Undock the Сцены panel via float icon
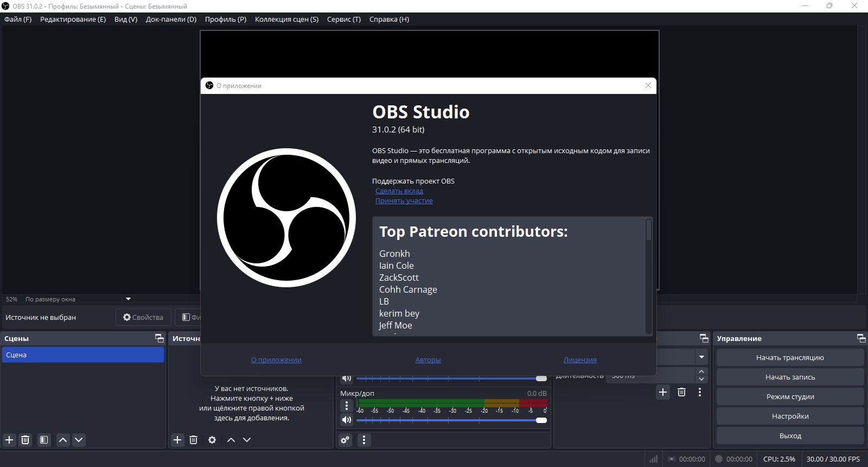Viewport: 868px width, 467px height. (x=159, y=338)
